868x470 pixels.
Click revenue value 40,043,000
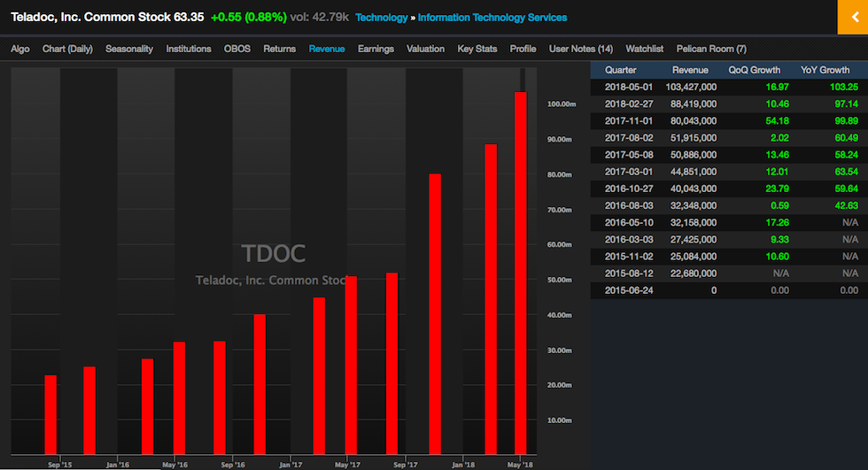[x=693, y=189]
